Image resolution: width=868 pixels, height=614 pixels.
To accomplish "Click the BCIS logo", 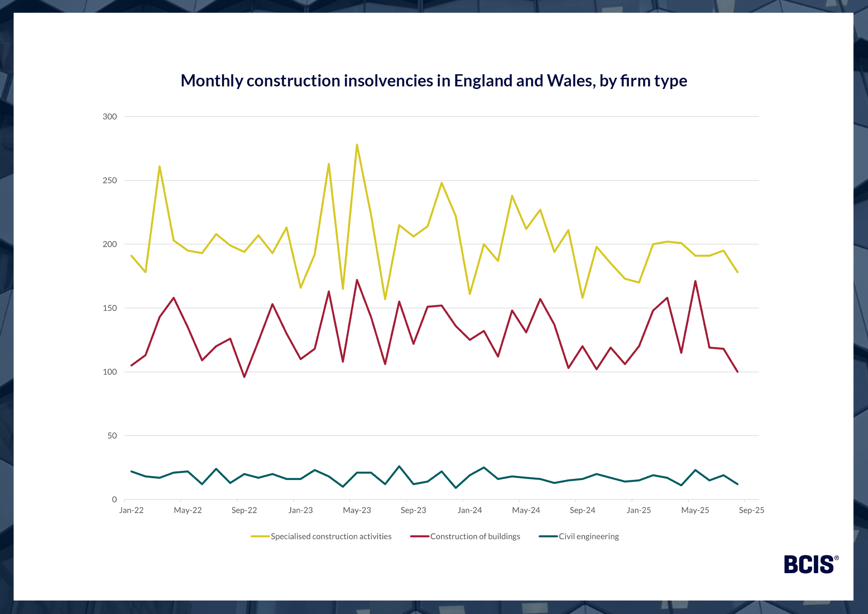I will (x=811, y=564).
